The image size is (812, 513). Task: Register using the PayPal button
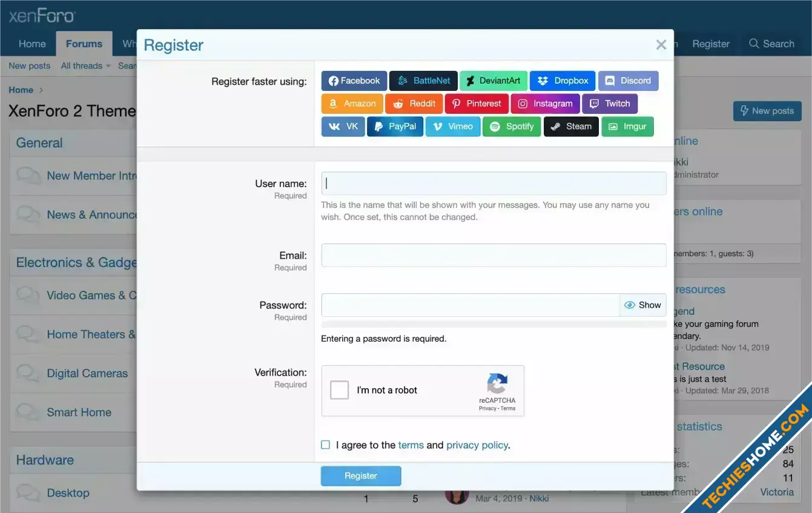[x=395, y=127]
